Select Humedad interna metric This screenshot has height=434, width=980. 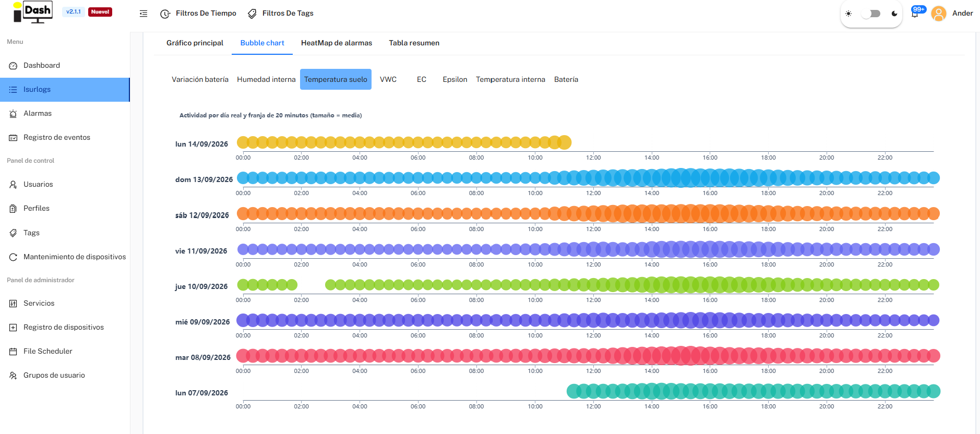point(266,79)
